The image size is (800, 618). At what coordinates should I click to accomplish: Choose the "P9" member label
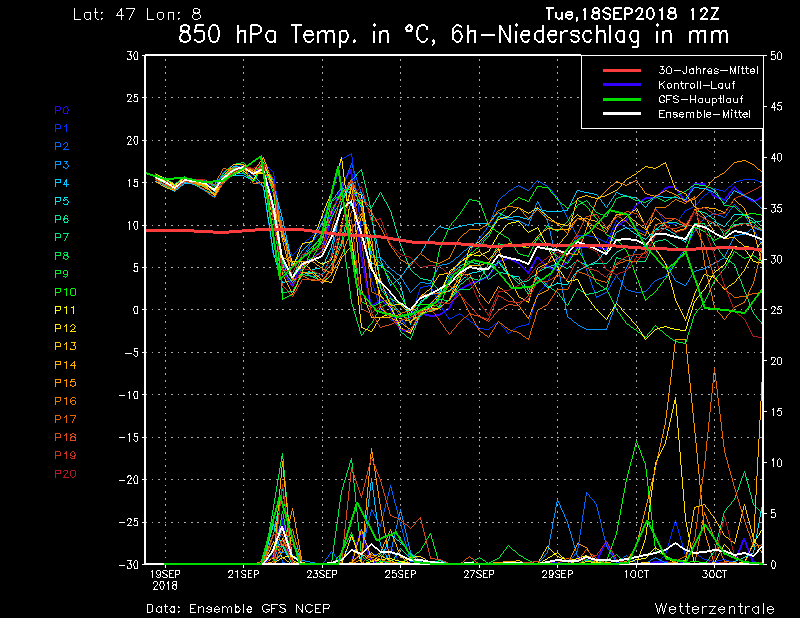pyautogui.click(x=62, y=274)
